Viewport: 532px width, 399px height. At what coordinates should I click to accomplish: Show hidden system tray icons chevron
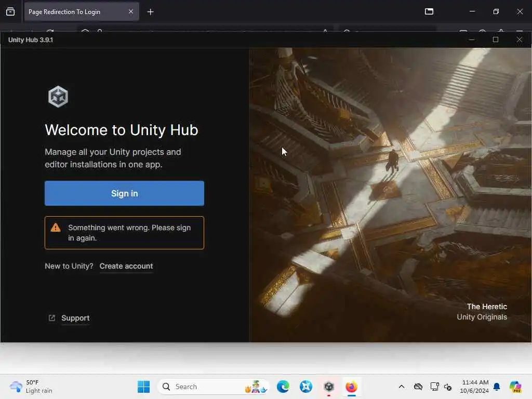click(x=402, y=387)
